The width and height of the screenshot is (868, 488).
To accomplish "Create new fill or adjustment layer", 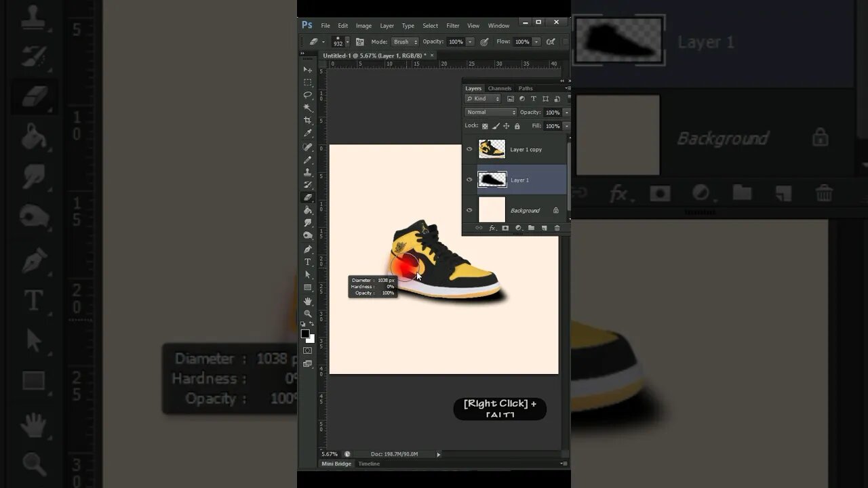I will pyautogui.click(x=518, y=228).
